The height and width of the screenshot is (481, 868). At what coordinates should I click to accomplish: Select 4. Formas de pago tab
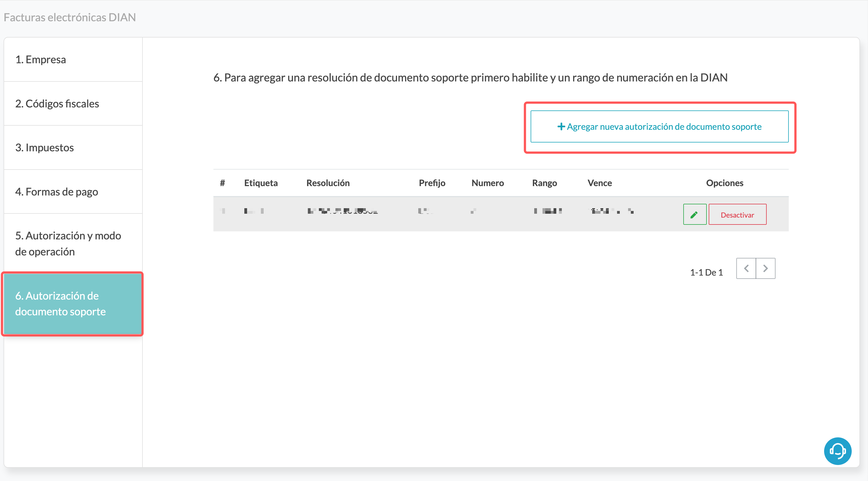pos(73,191)
